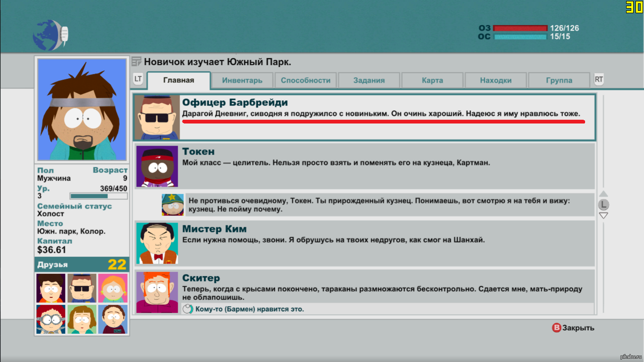Select the brown-haired friend on green background
This screenshot has width=644, height=362.
point(82,319)
